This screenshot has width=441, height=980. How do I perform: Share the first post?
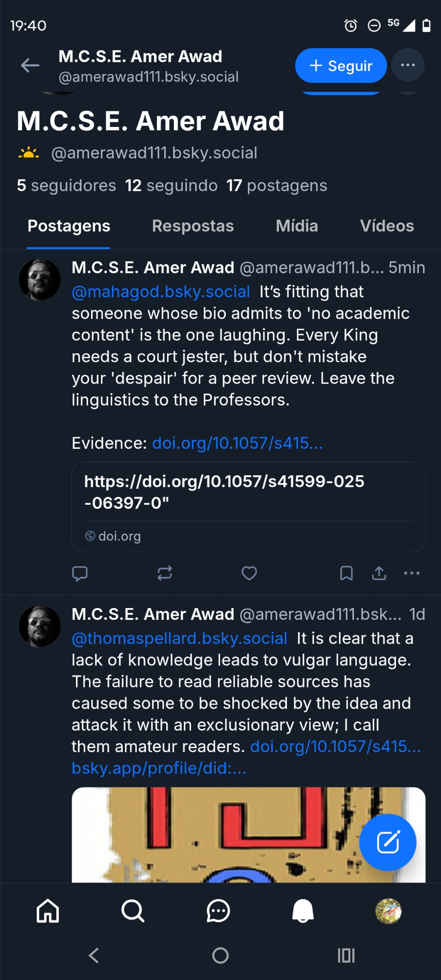[379, 573]
